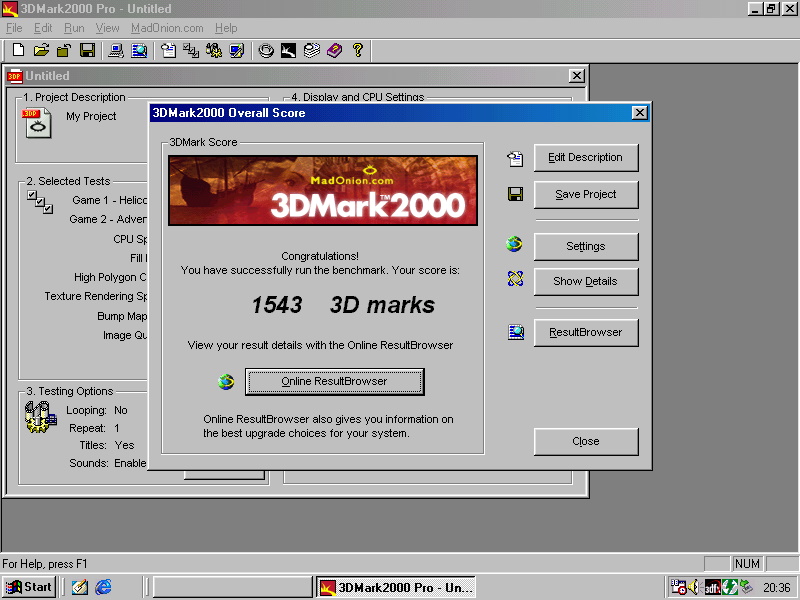Click the ring-shaped toolbar icon
The height and width of the screenshot is (600, 800).
(266, 50)
